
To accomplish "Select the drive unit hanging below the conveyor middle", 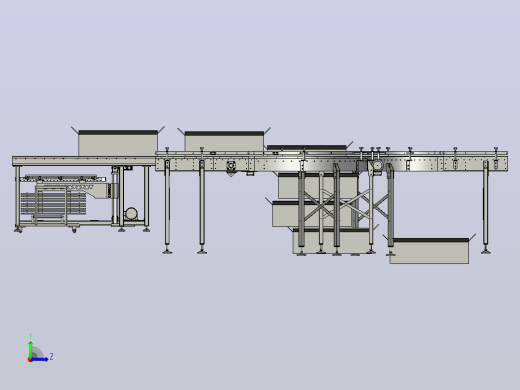I will tap(231, 167).
